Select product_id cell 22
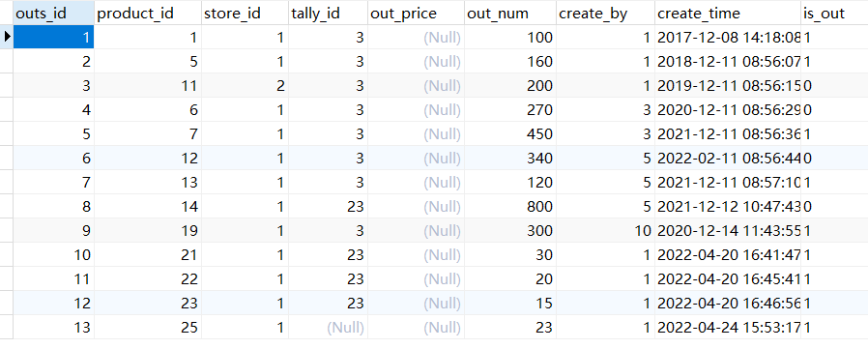Viewport: 868px width, 349px height. pos(148,279)
